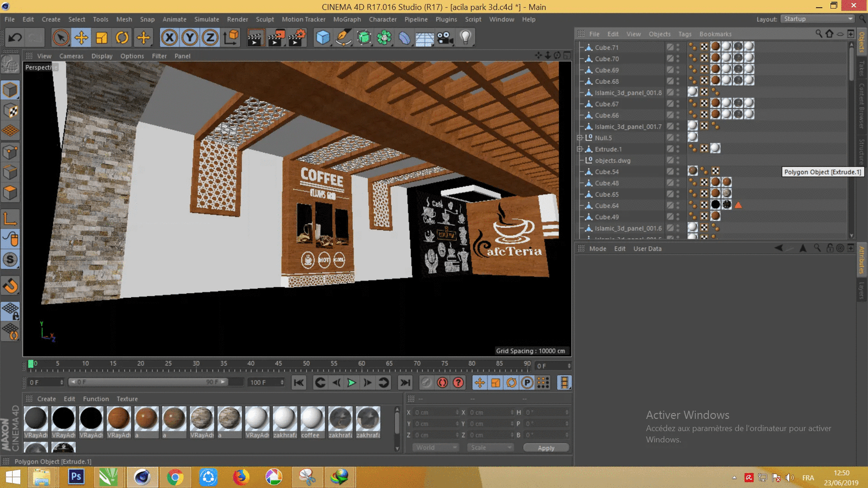This screenshot has height=488, width=868.
Task: Click the camera object icon
Action: point(445,38)
